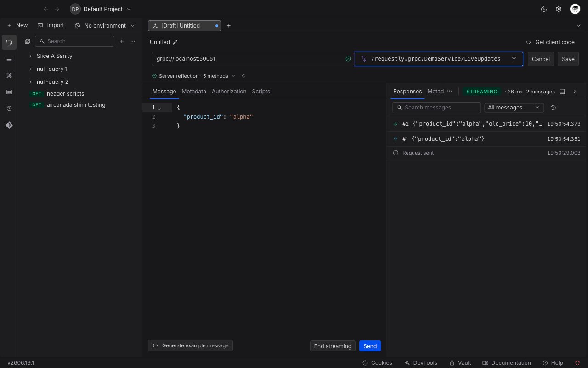588x368 pixels.
Task: Open Documentation link
Action: tap(506, 363)
